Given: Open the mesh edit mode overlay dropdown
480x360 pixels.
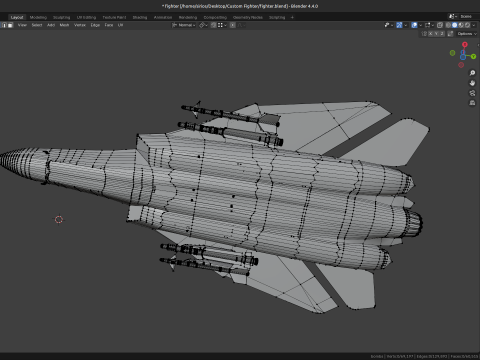Looking at the screenshot, I should coord(433,25).
